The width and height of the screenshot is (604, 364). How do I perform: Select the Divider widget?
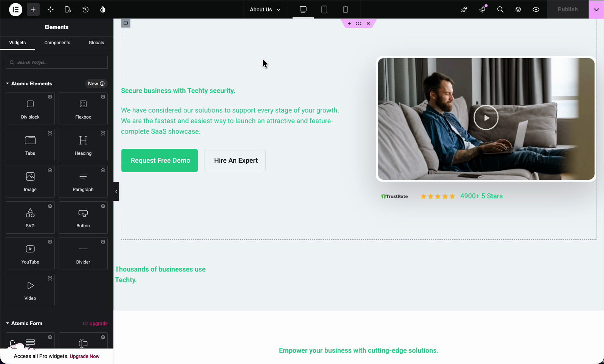click(83, 254)
